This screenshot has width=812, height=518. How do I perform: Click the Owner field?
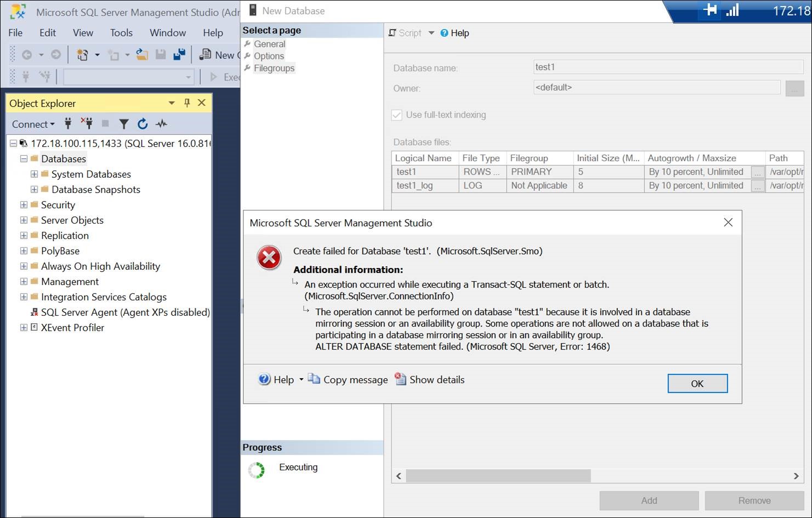657,87
